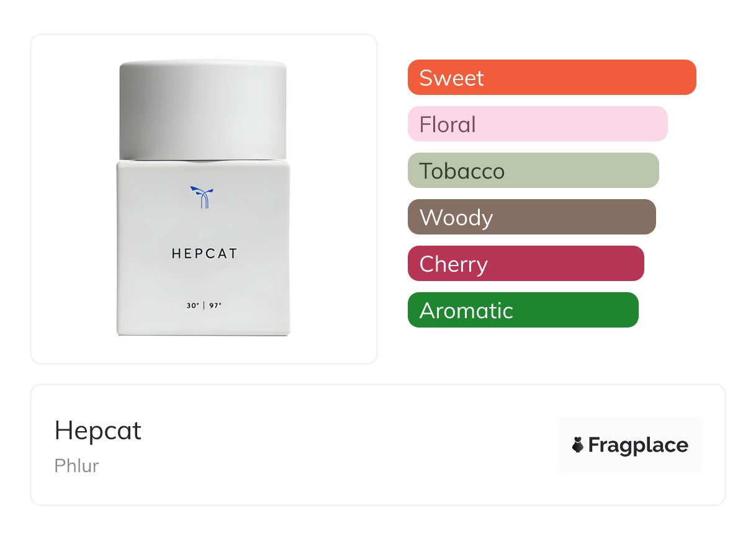Click the Fragplace wordmark text

(x=638, y=445)
